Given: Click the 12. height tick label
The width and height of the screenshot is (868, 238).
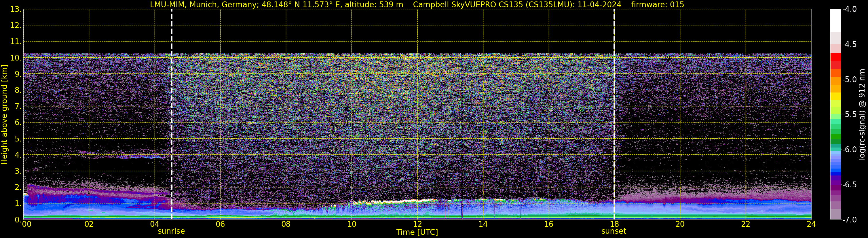Looking at the screenshot, I should click(16, 25).
